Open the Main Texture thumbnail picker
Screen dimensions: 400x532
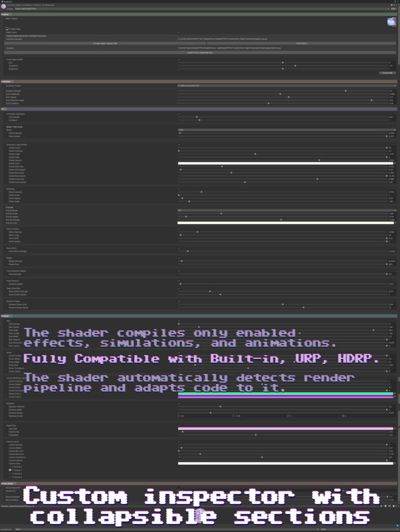(x=391, y=22)
